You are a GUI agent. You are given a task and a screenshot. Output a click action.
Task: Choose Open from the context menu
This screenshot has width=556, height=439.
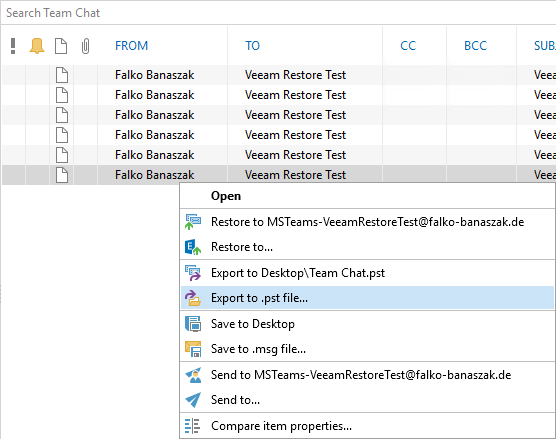point(367,196)
